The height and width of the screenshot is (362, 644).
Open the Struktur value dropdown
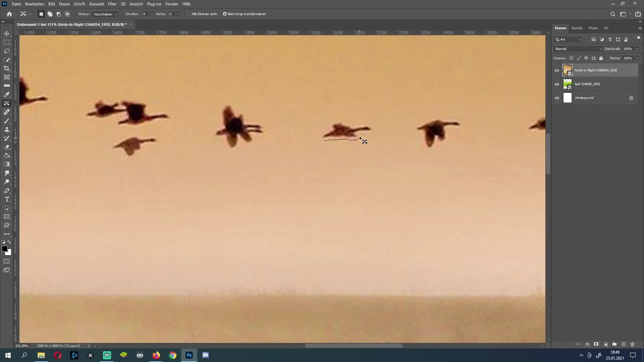(x=152, y=14)
